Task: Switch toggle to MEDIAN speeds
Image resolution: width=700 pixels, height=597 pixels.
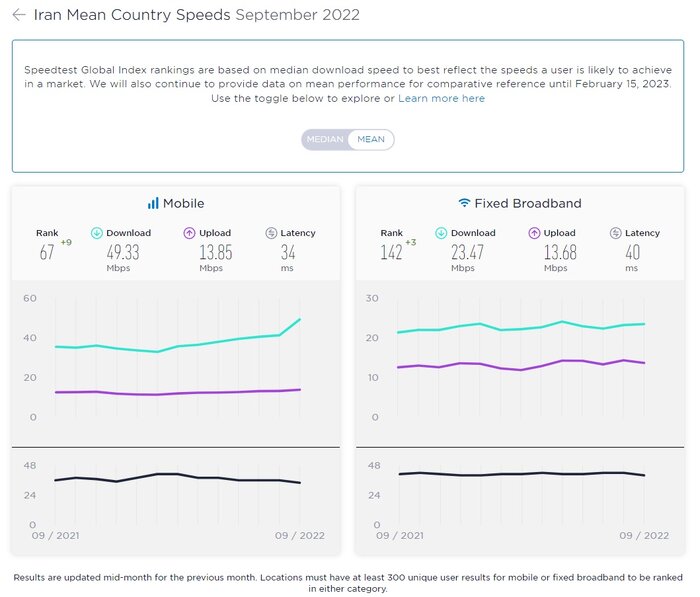Action: click(325, 140)
